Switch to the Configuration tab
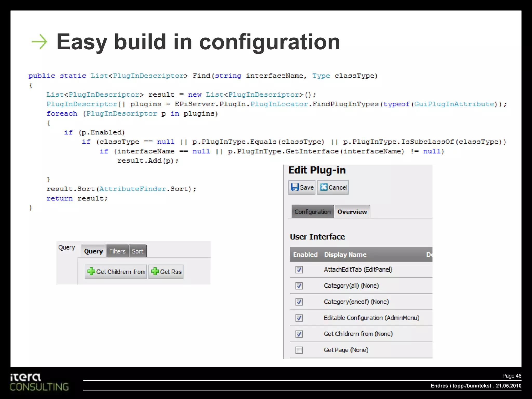Viewport: 532px width, 399px height. [312, 212]
